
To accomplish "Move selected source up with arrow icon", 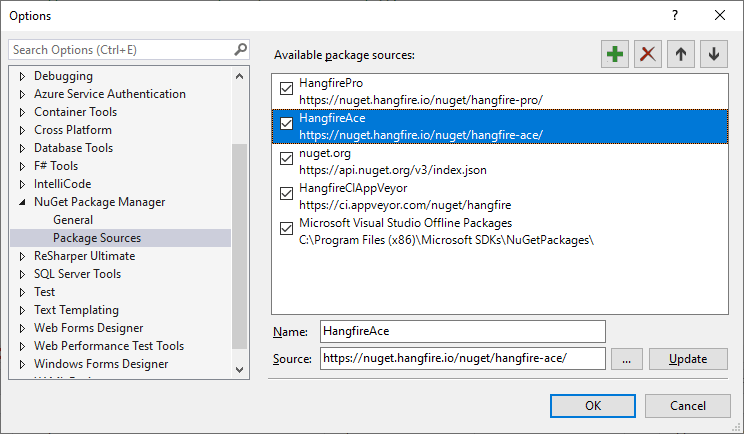I will [x=681, y=54].
